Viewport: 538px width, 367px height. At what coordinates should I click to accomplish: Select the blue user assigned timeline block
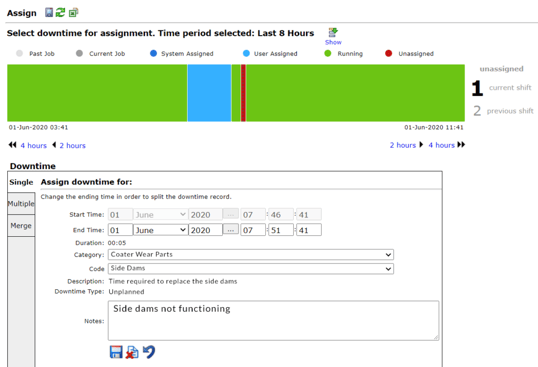[x=209, y=93]
